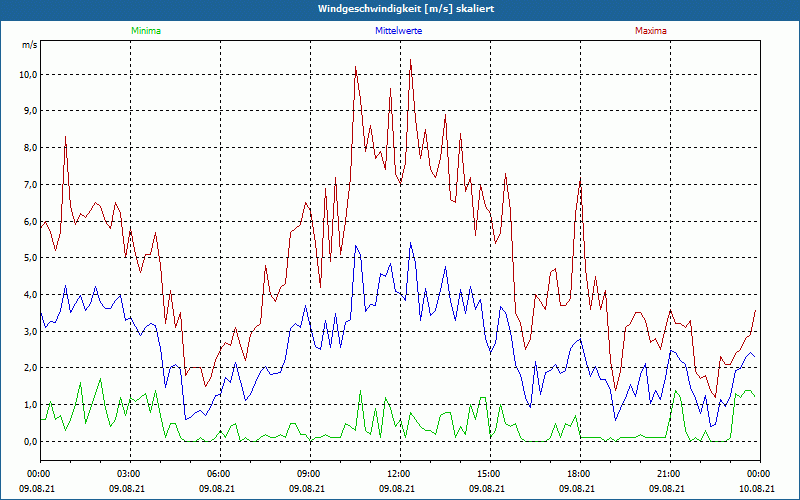Click the 06:00 time axis label
The image size is (800, 500).
(220, 474)
